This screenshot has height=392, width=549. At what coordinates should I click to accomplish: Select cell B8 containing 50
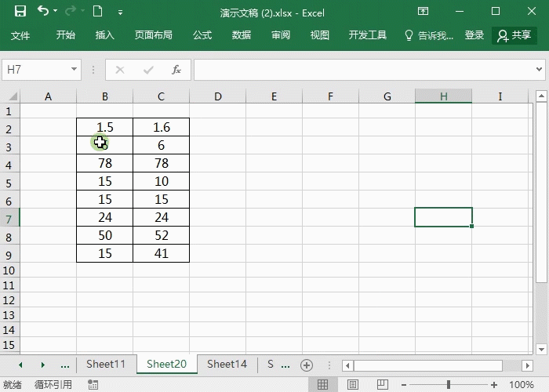pyautogui.click(x=104, y=235)
